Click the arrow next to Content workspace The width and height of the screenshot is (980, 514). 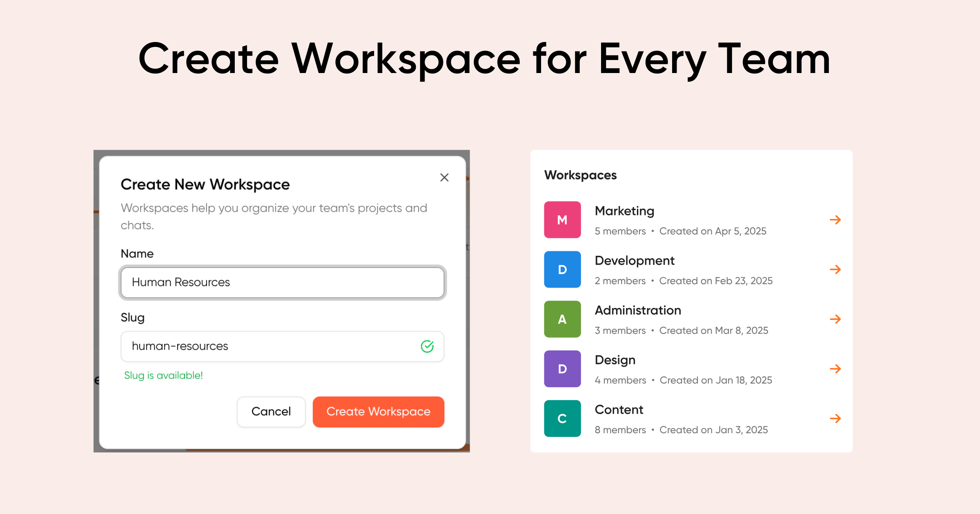click(x=835, y=418)
